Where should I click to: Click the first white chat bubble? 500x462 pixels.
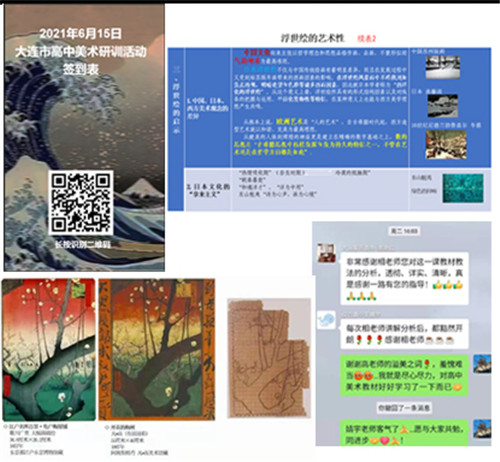pos(404,279)
